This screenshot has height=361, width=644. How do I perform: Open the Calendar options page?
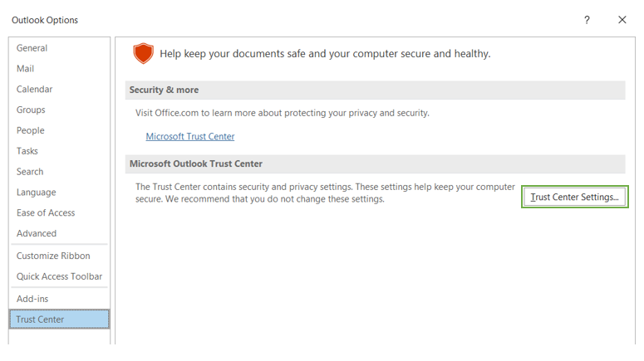[x=35, y=90]
